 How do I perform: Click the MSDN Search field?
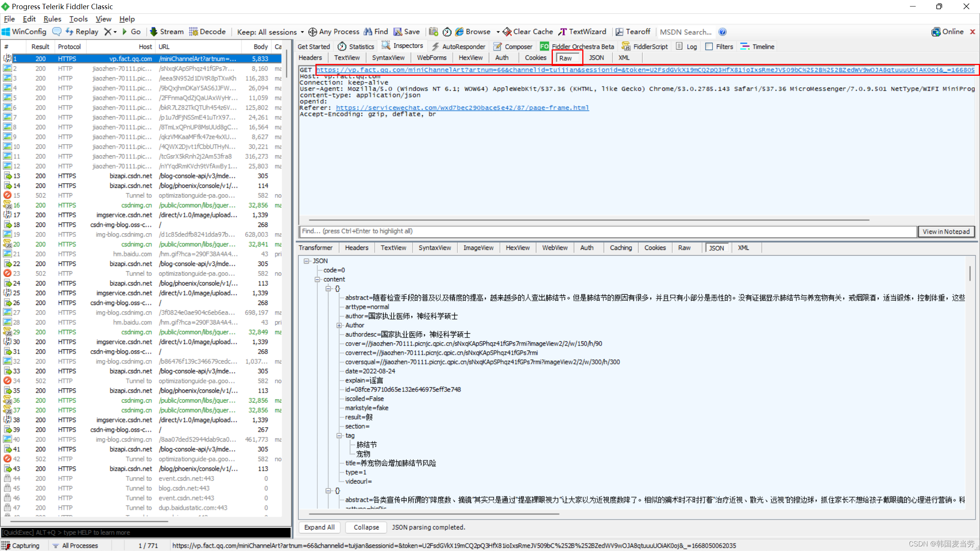(686, 32)
